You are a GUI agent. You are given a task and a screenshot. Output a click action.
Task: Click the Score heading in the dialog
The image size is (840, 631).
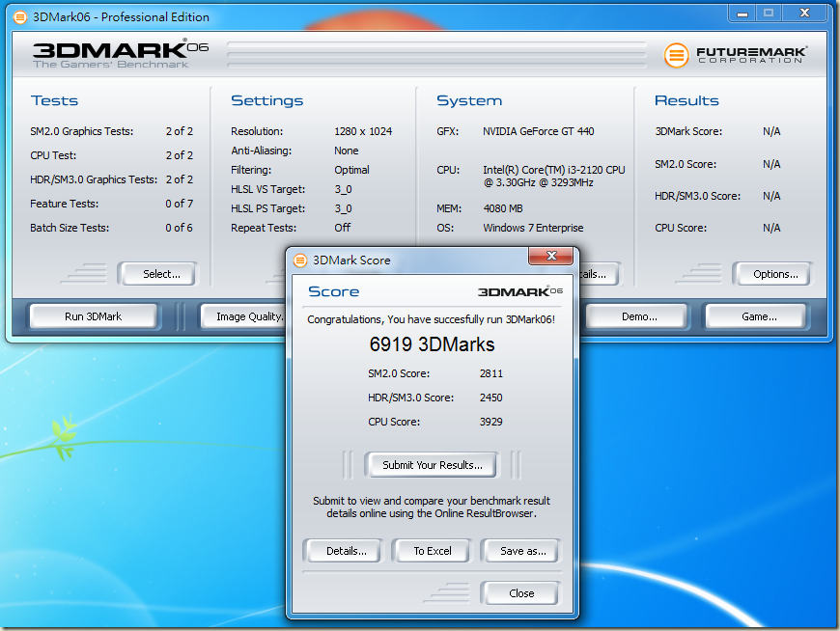(x=334, y=291)
